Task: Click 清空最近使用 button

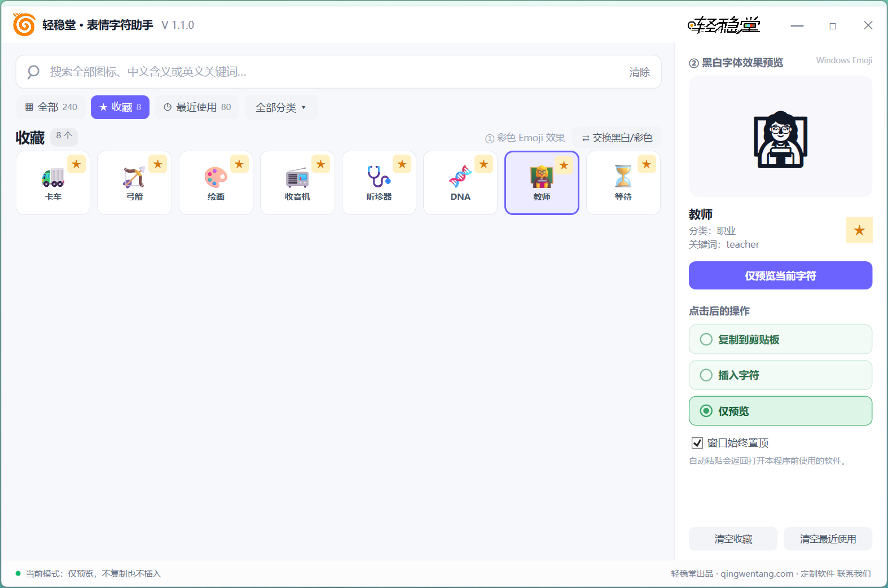Action: pos(828,539)
